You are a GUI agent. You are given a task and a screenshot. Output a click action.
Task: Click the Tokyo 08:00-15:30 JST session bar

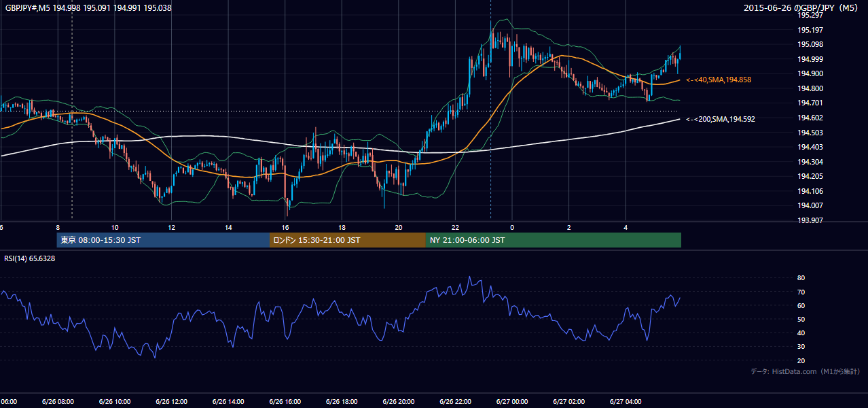pos(163,240)
